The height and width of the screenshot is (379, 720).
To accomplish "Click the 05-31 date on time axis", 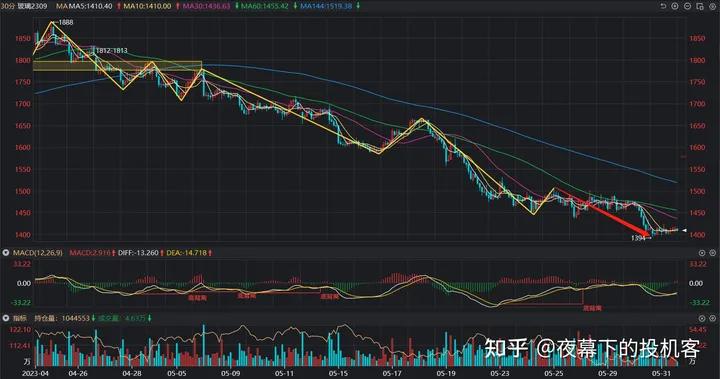I will coord(662,373).
